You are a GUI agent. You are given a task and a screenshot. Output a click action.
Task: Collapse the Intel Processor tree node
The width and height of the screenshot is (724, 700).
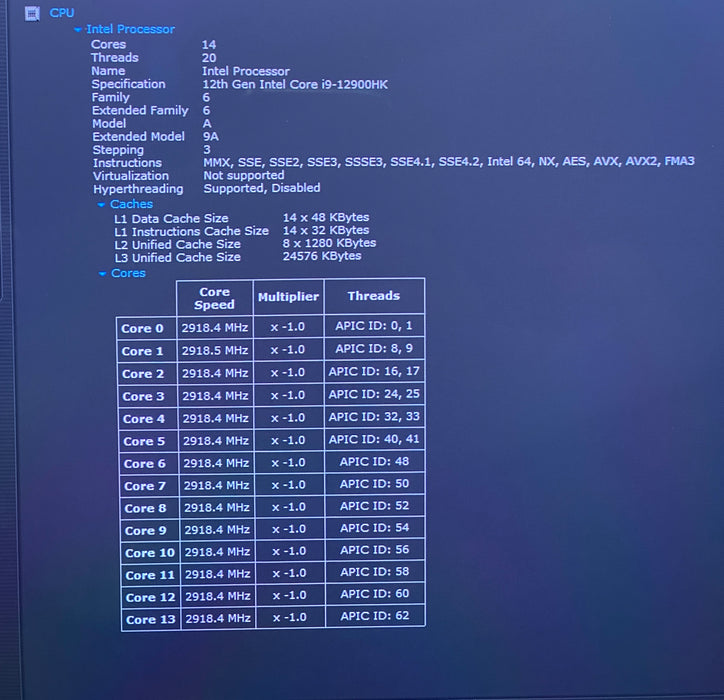click(x=78, y=30)
